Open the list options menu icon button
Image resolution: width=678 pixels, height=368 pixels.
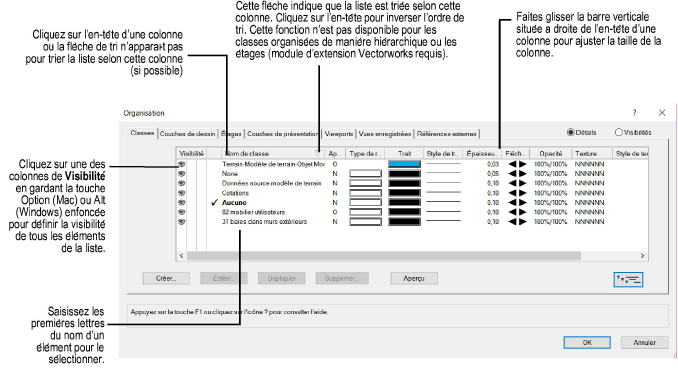pos(628,279)
